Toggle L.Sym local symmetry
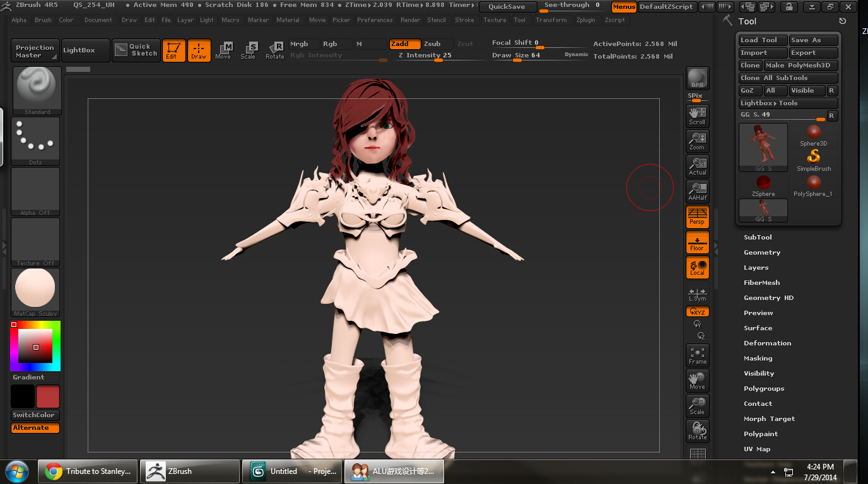The image size is (868, 484). (x=697, y=294)
